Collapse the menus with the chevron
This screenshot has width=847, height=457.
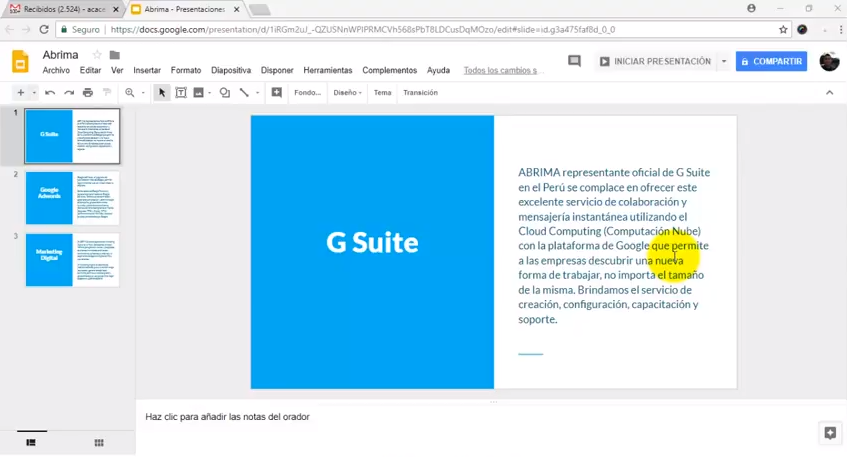[x=830, y=93]
